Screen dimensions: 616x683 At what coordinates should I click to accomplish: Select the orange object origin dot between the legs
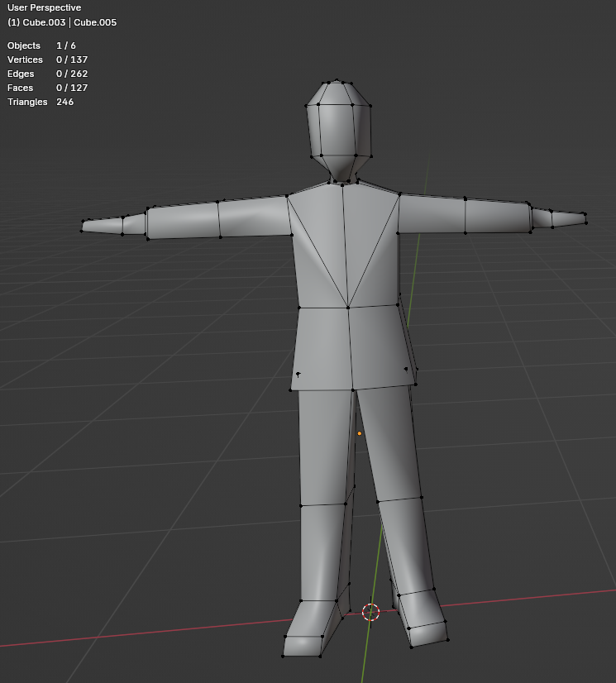click(x=360, y=433)
